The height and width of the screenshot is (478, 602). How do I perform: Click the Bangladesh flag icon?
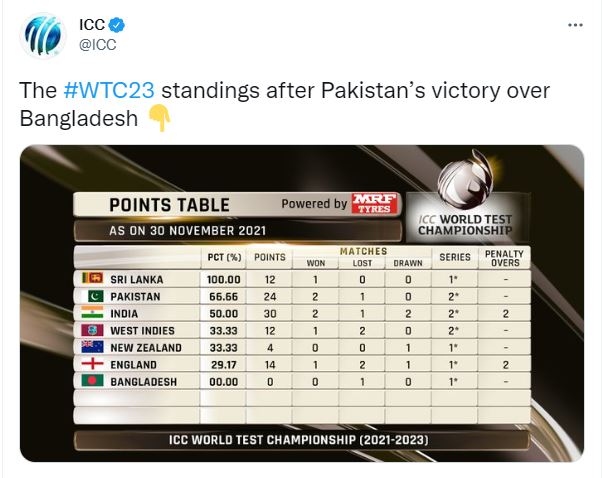(93, 381)
